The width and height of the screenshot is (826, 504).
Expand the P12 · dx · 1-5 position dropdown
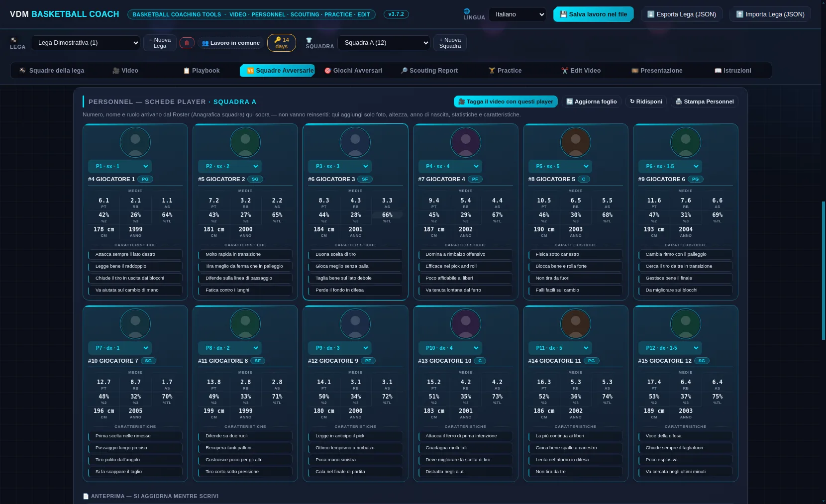(670, 348)
